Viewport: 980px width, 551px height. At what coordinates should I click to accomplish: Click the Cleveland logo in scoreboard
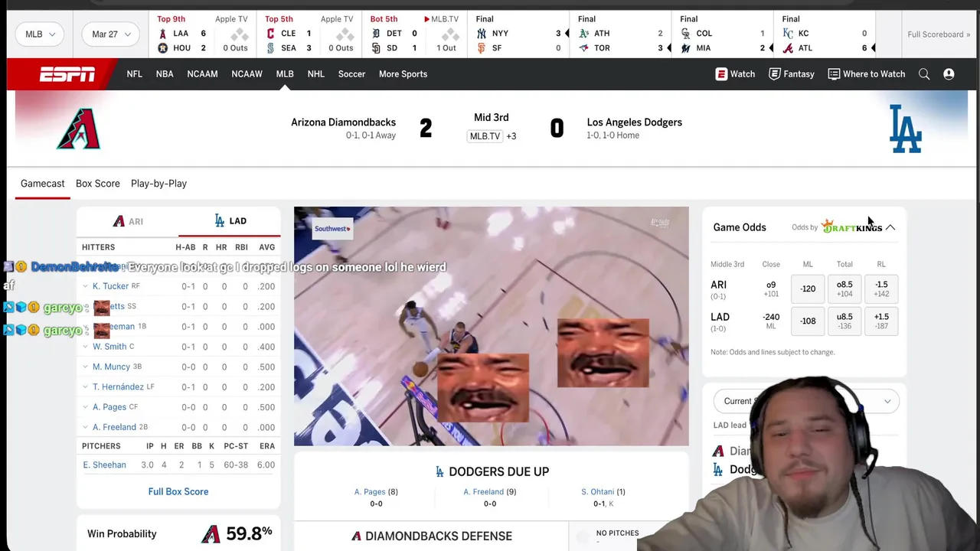[x=270, y=34]
